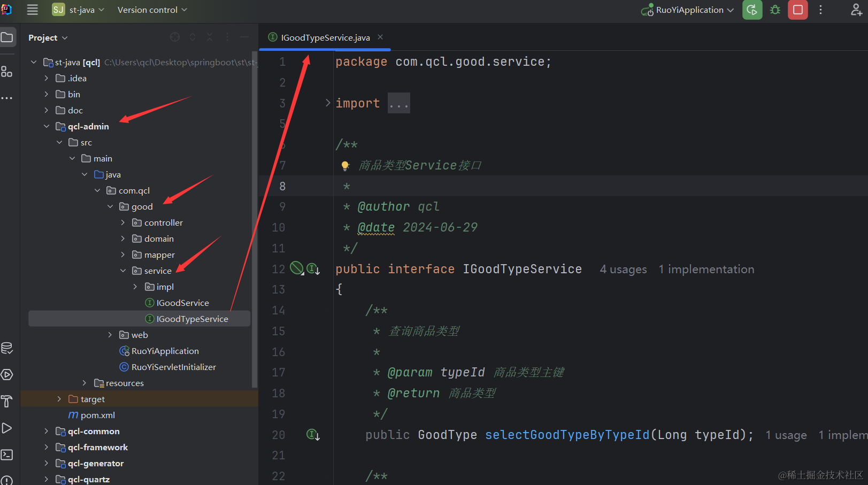Image resolution: width=868 pixels, height=485 pixels.
Task: Open the Terminal tool window
Action: click(x=7, y=455)
